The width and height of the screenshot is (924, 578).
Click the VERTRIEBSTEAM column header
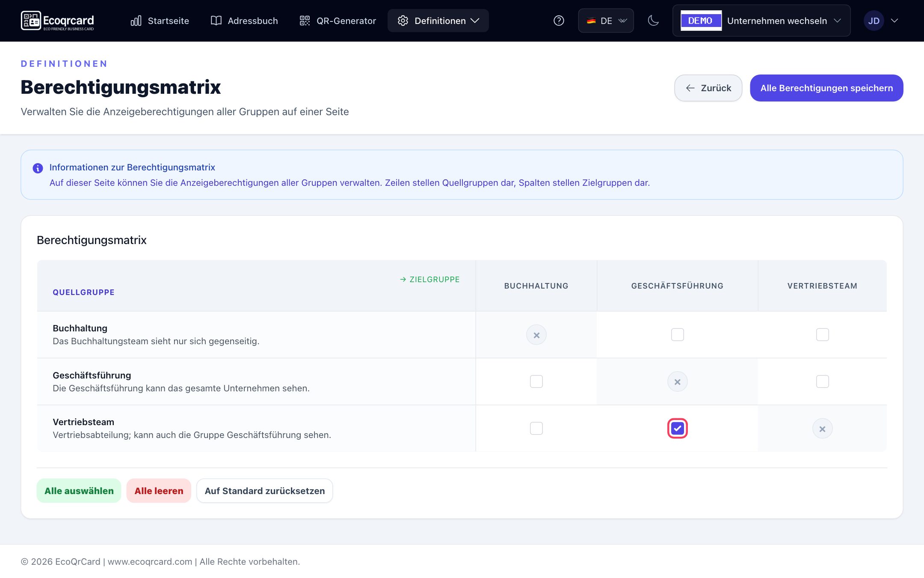822,286
